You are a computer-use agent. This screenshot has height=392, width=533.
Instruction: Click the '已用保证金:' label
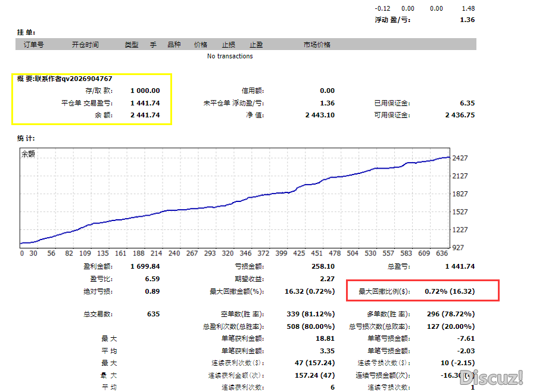392,103
